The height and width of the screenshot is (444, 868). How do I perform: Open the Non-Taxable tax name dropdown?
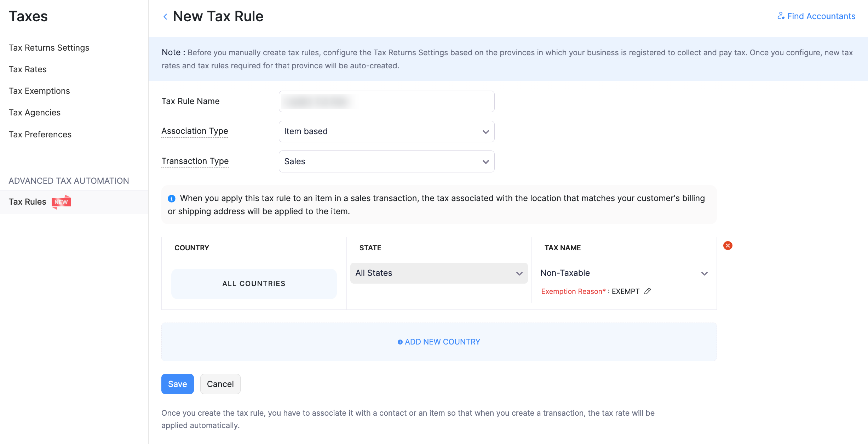[x=623, y=273]
